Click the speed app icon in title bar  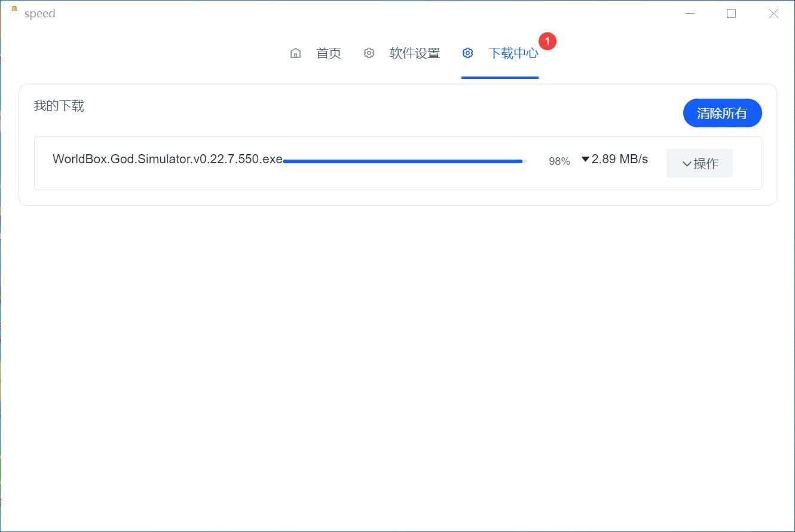[14, 10]
